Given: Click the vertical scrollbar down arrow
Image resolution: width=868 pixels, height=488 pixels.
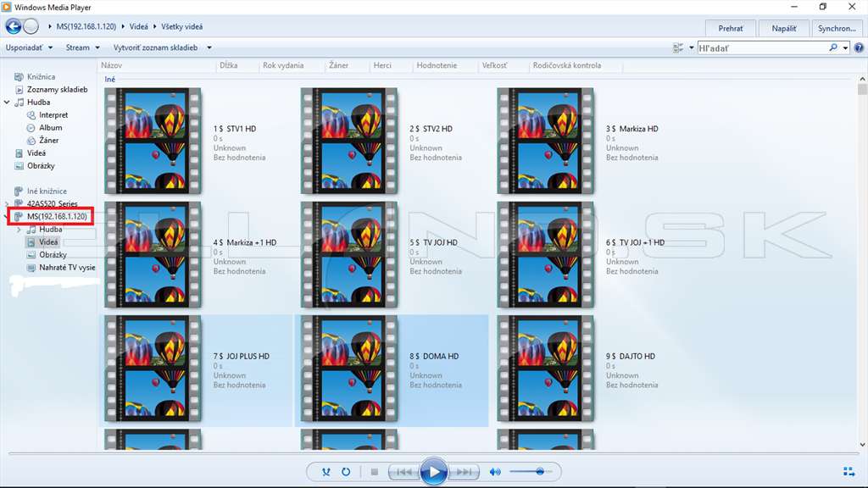Looking at the screenshot, I should tap(862, 444).
